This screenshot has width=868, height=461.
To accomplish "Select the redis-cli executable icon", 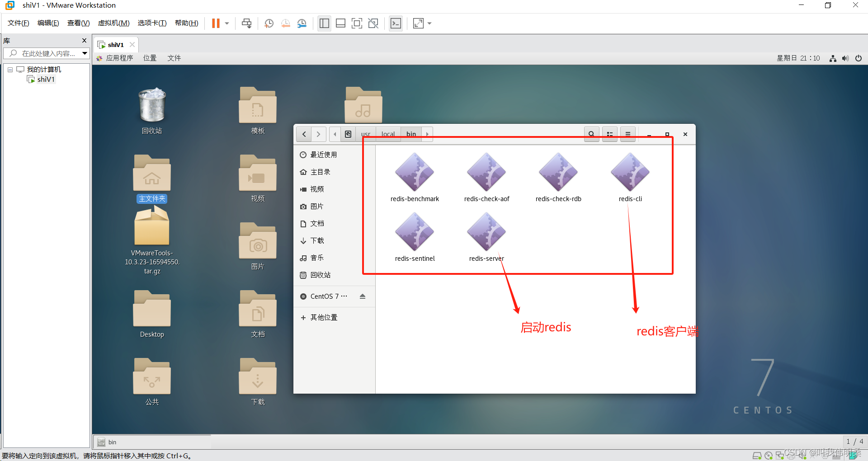I will pos(630,173).
